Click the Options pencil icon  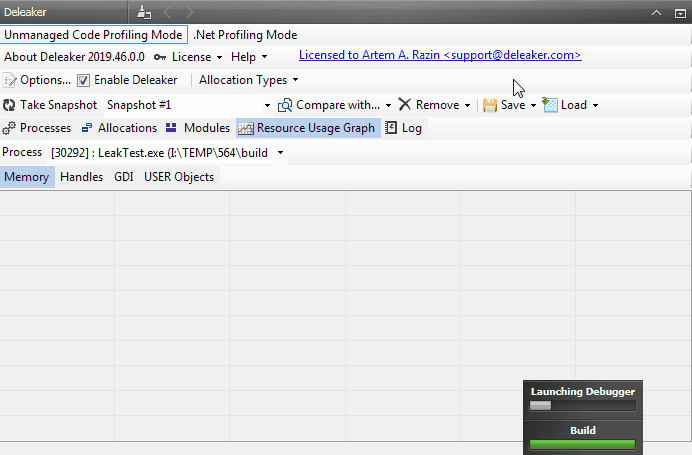coord(10,80)
